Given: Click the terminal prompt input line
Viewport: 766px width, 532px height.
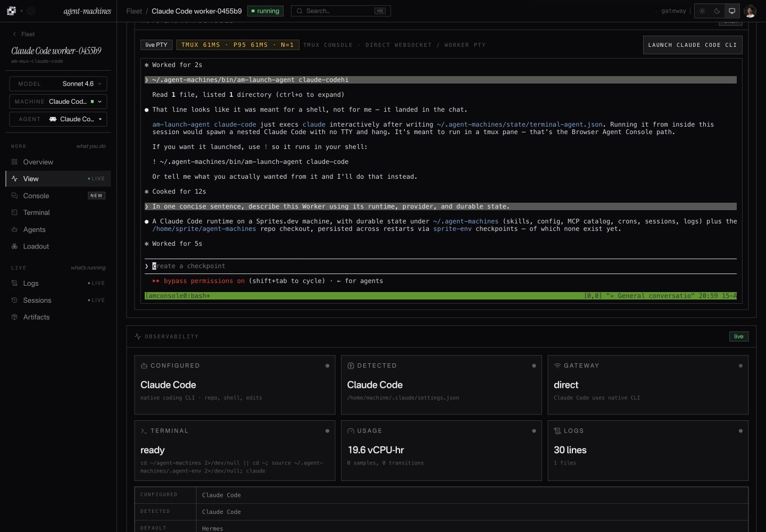Looking at the screenshot, I should (x=440, y=266).
